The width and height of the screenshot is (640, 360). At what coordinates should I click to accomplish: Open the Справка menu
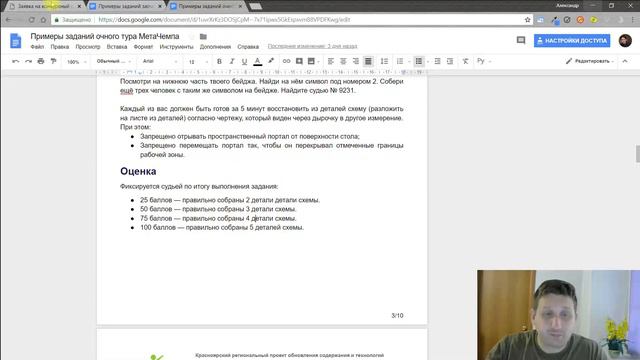[248, 47]
